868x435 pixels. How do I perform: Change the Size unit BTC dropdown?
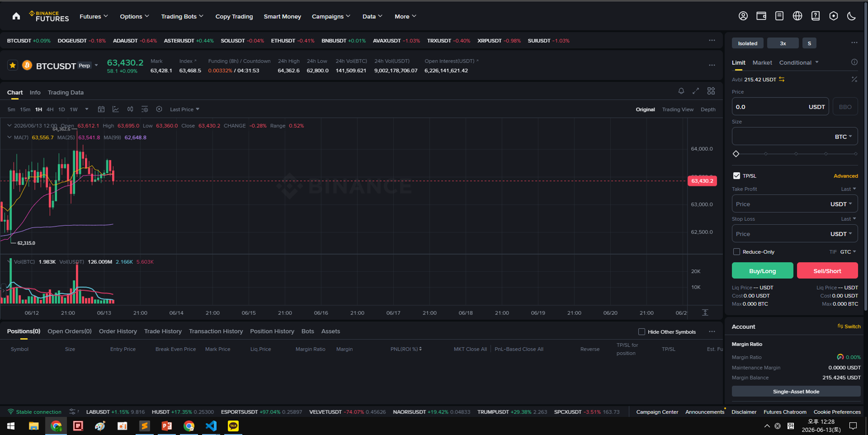click(843, 137)
